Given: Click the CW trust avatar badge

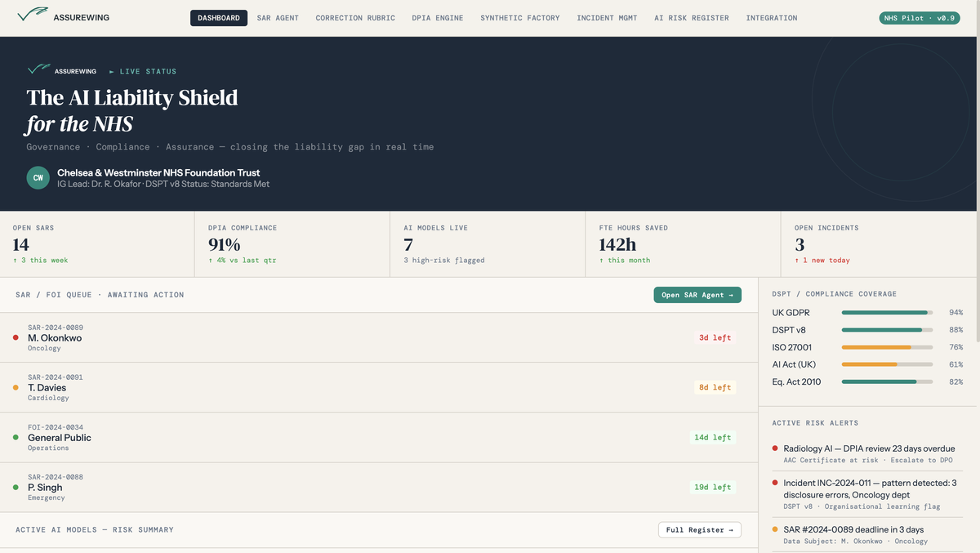Looking at the screenshot, I should pos(38,178).
